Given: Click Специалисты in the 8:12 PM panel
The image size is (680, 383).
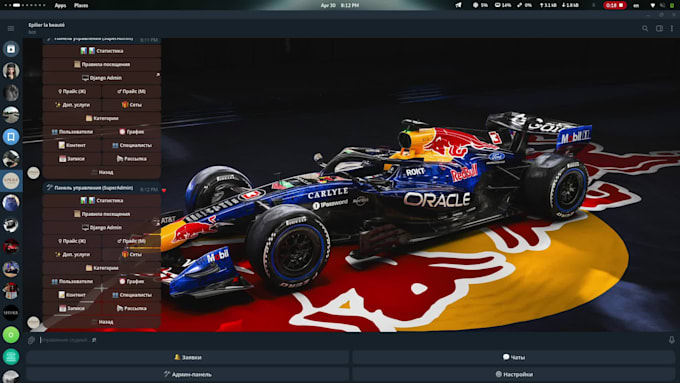Looking at the screenshot, I should [x=131, y=295].
